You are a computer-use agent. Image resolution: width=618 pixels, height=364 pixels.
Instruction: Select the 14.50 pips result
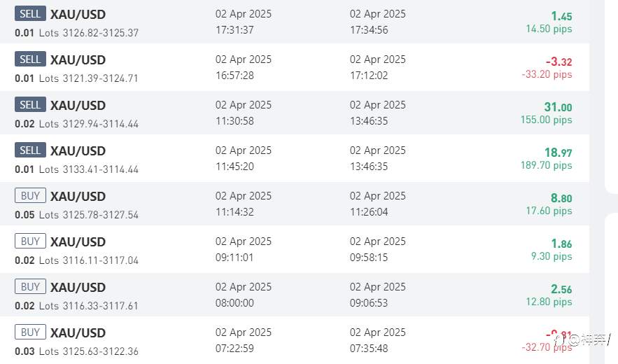click(x=549, y=29)
